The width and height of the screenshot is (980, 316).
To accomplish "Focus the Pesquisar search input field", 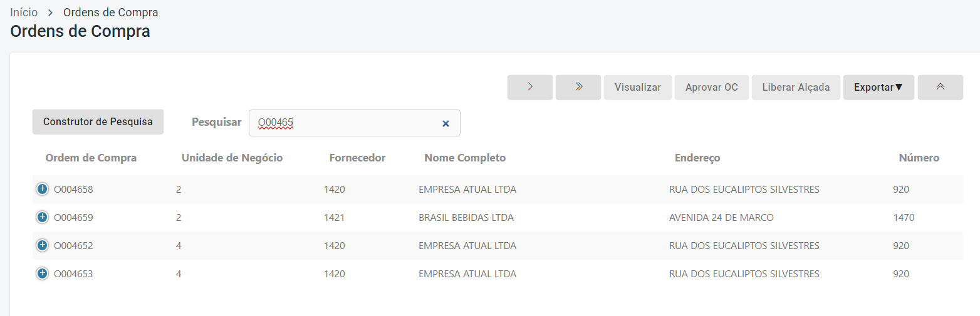I will pyautogui.click(x=345, y=123).
